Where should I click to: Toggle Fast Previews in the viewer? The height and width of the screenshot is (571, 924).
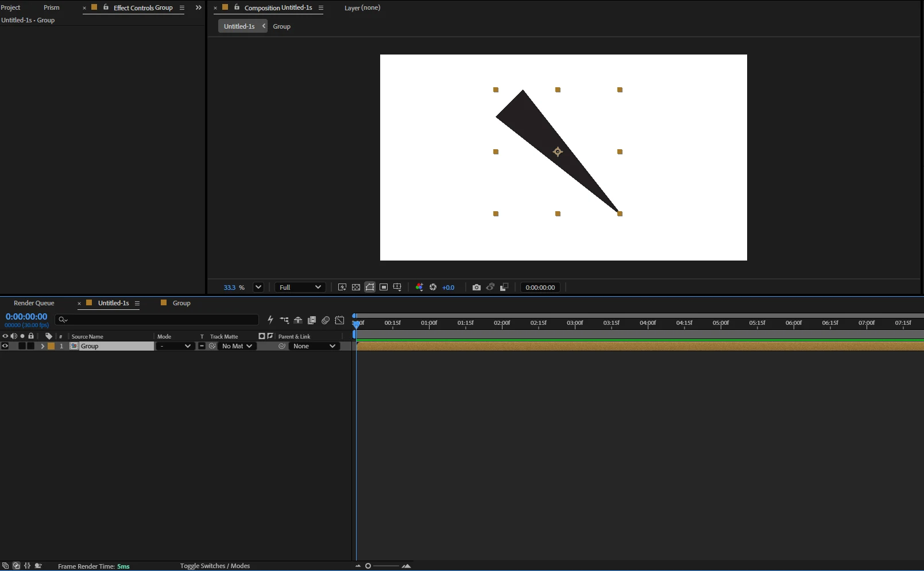click(342, 288)
